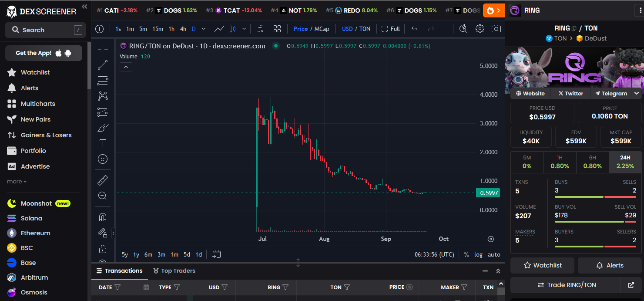Switch chart to MCap display
Viewport: 644px width, 301px height.
(322, 29)
